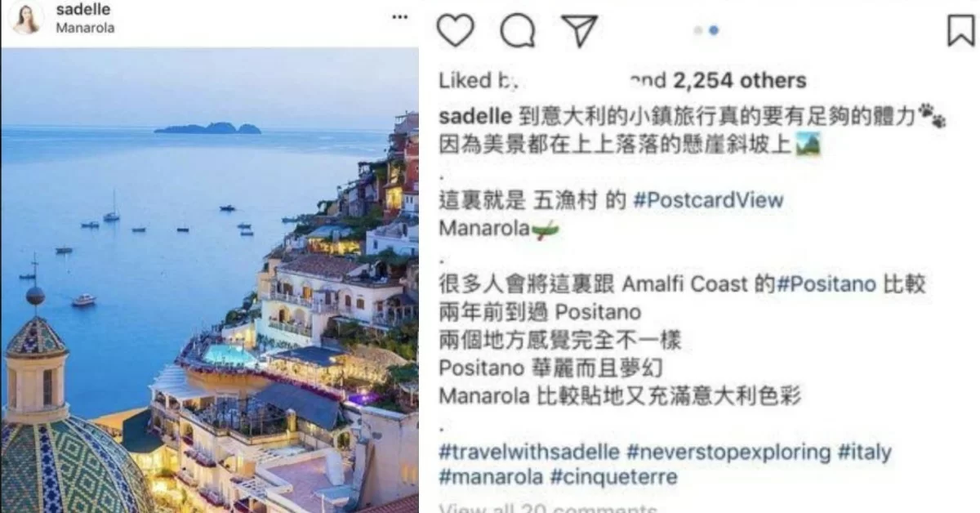Share post using paper plane icon
Screen dimensions: 980x513
(579, 30)
